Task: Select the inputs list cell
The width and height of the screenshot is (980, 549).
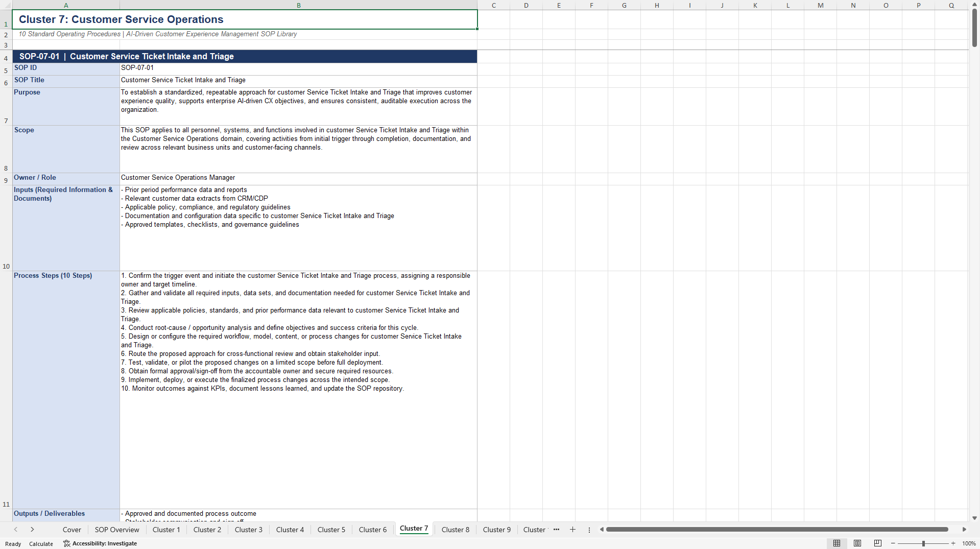Action: (x=298, y=228)
